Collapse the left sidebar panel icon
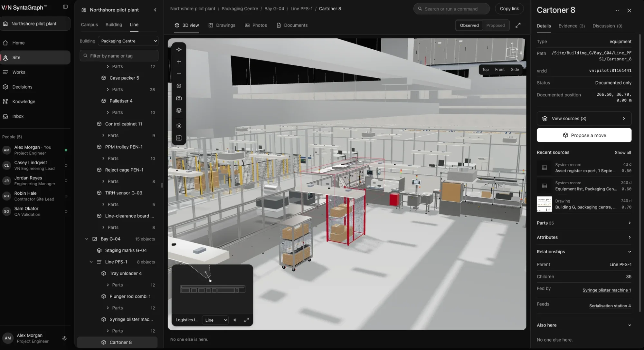Screen dimensions: 644x350 (65, 7)
